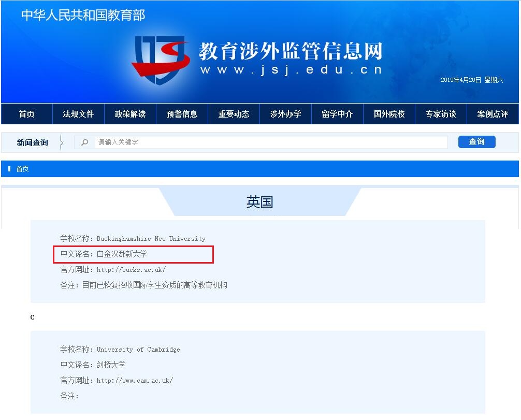The width and height of the screenshot is (521, 420).
Task: Open 重要动态 navigation item
Action: pos(234,114)
